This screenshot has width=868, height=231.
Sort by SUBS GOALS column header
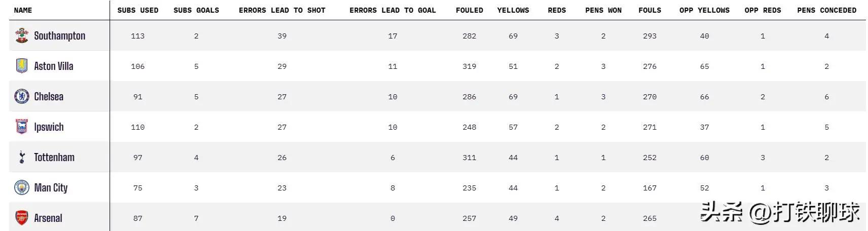[x=196, y=10]
